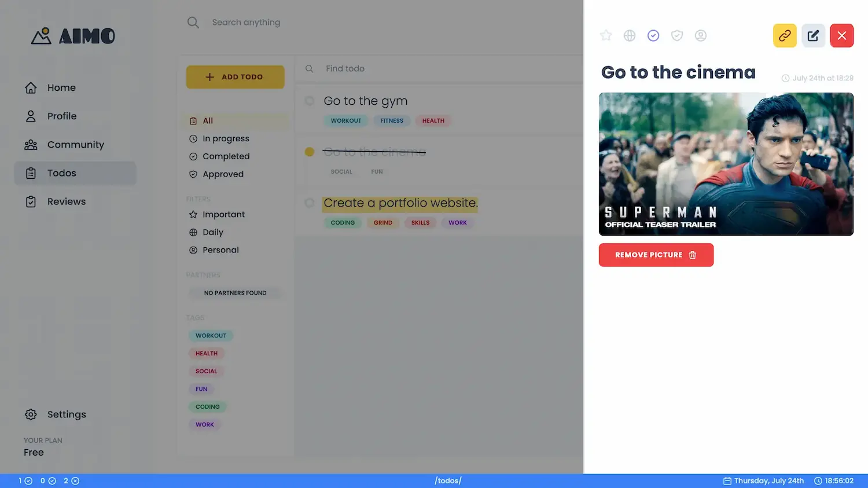Viewport: 868px width, 488px height.
Task: Click the Add Todo button
Action: pos(235,77)
